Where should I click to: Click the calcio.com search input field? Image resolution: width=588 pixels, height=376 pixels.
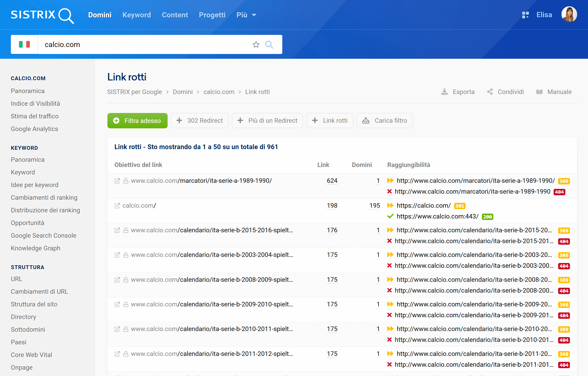(144, 45)
